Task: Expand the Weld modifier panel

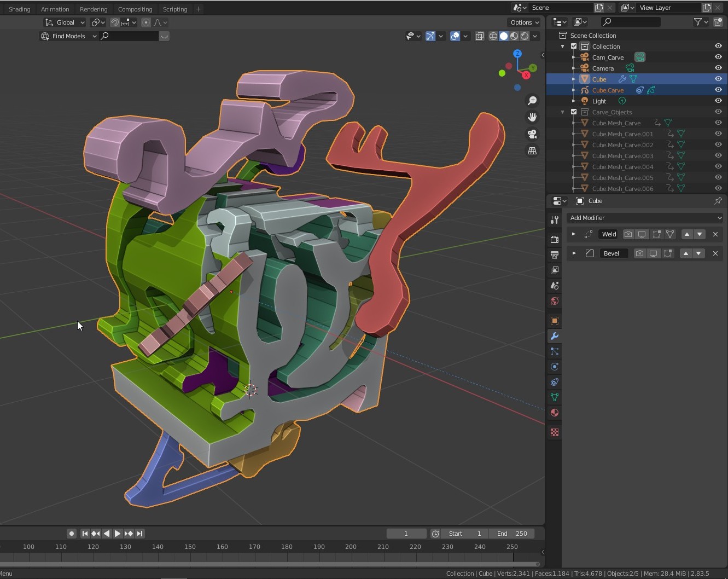Action: point(573,234)
